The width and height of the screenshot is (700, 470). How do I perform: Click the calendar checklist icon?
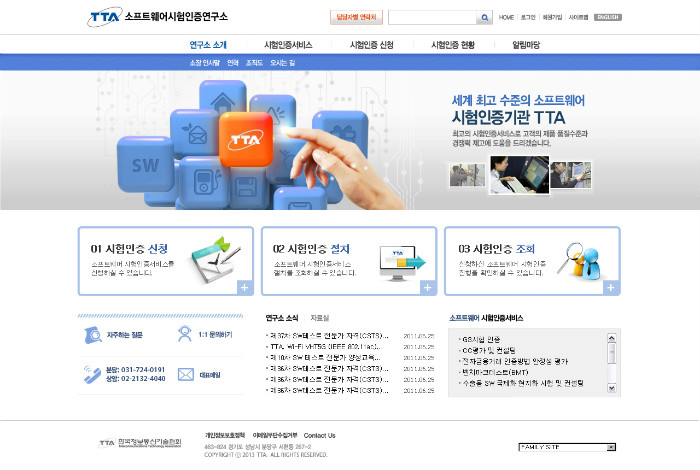coord(215,260)
